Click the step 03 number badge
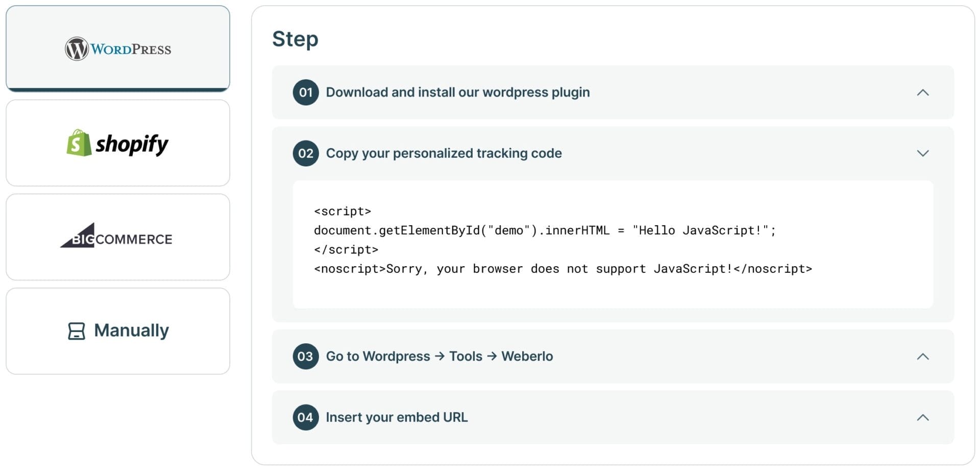 [x=305, y=357]
